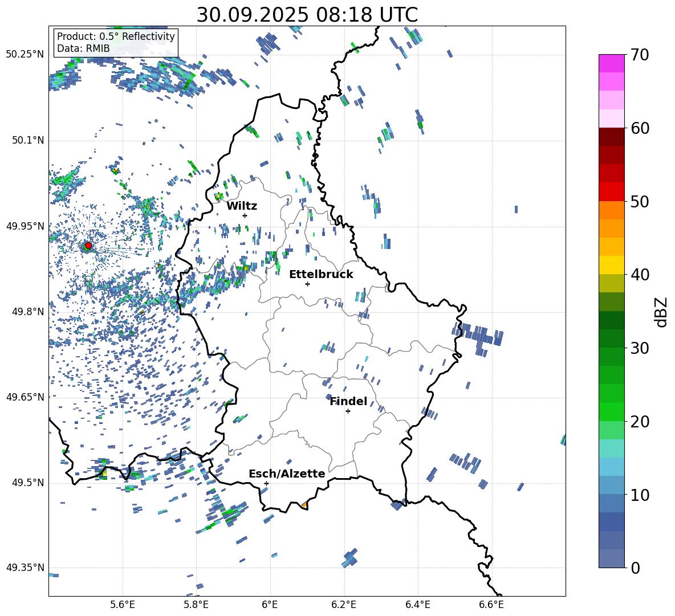Screen dimensions: 675x616
Task: Click the Esch/Alzette city label
Action: coord(287,474)
